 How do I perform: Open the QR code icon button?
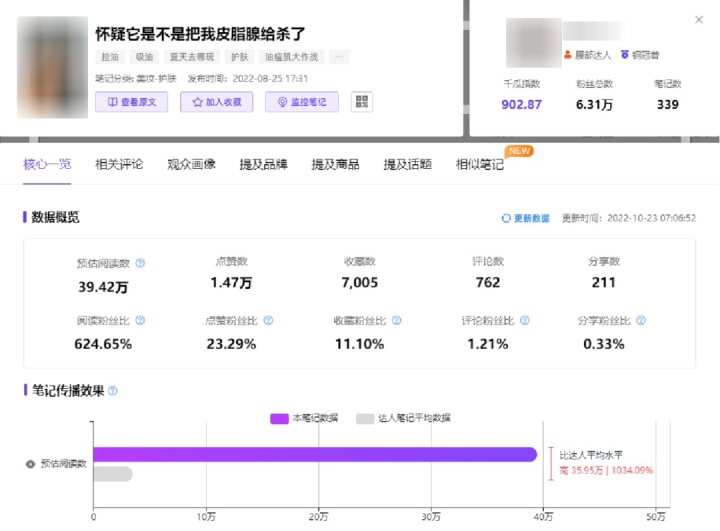pyautogui.click(x=362, y=102)
